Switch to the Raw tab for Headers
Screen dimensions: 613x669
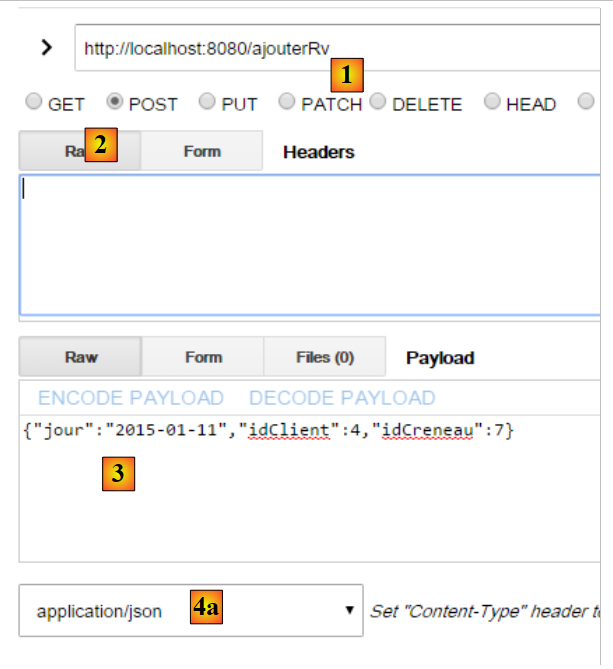click(80, 151)
